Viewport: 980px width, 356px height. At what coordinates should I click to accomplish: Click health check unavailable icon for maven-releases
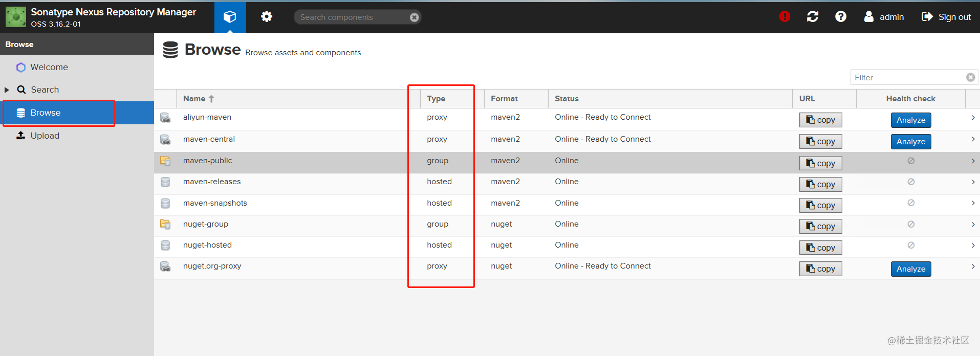[911, 182]
